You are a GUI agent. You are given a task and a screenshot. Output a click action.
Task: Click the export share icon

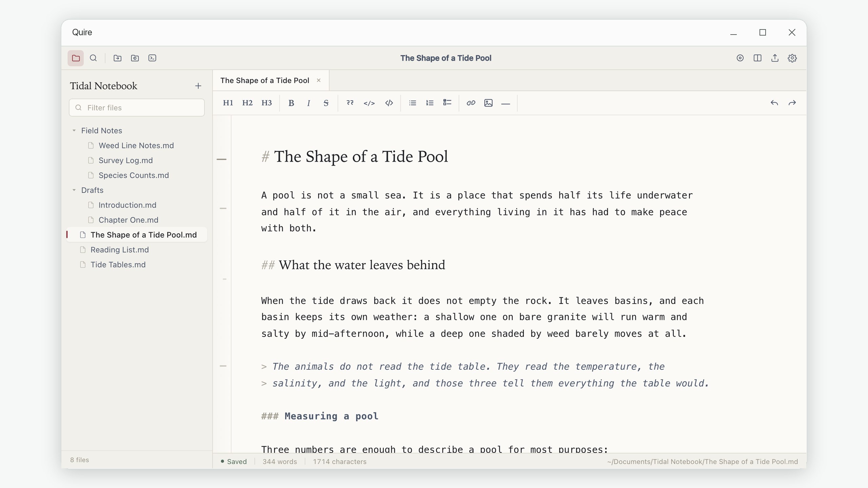click(775, 58)
